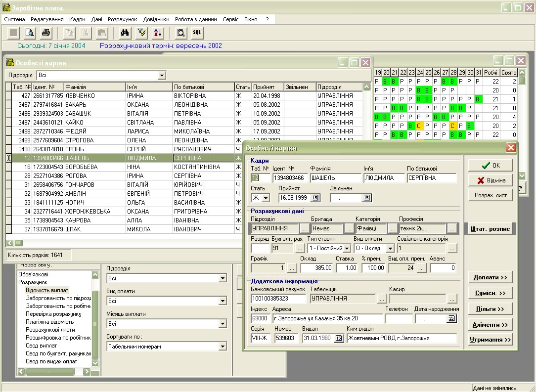Screen dimensions: 536x392
Task: Open the Довідники menu
Action: point(156,19)
